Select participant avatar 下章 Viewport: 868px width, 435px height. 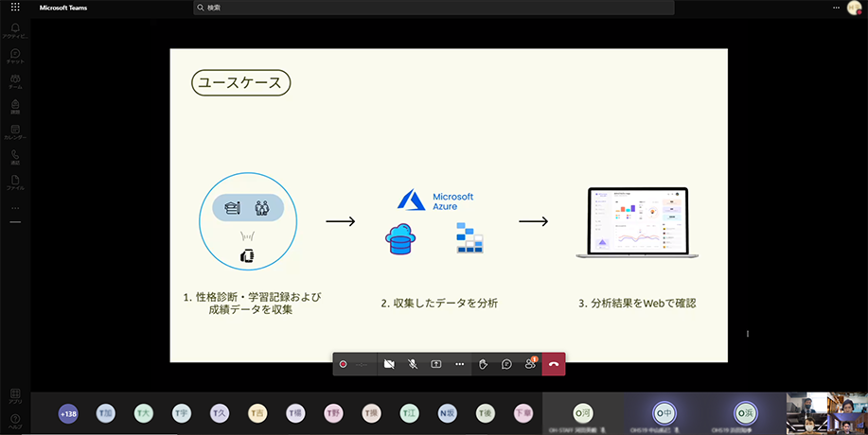(x=523, y=413)
